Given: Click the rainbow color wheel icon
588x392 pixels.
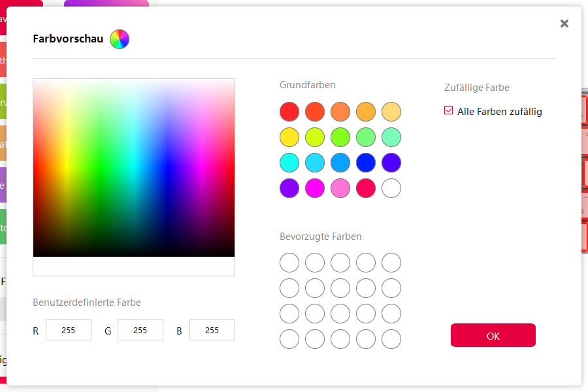Looking at the screenshot, I should pyautogui.click(x=120, y=39).
